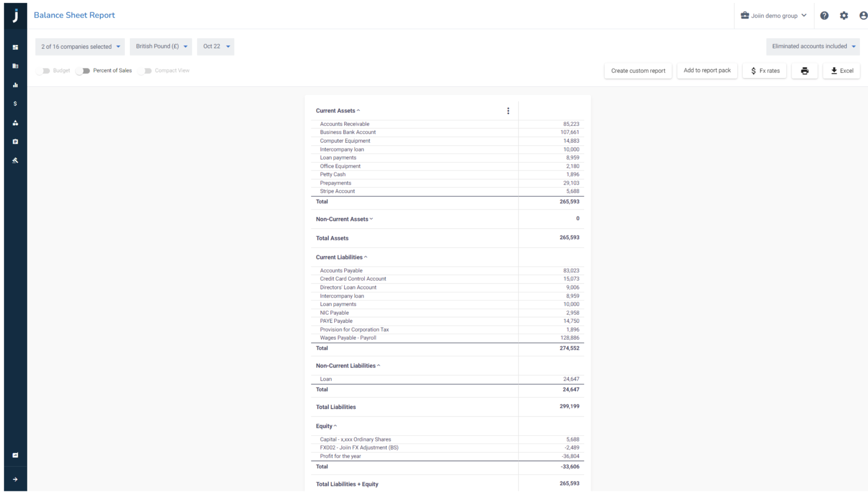Open the bar chart analytics sidebar icon
This screenshot has width=868, height=498.
click(15, 85)
